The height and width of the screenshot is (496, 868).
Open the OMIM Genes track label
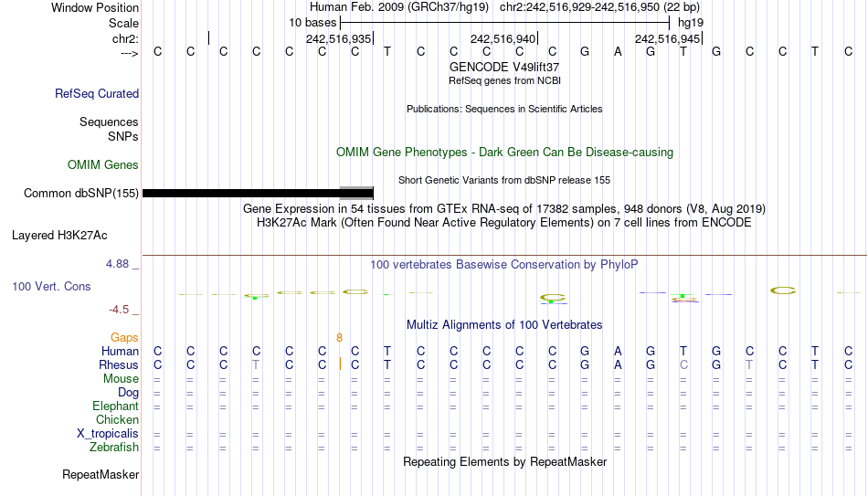(103, 165)
